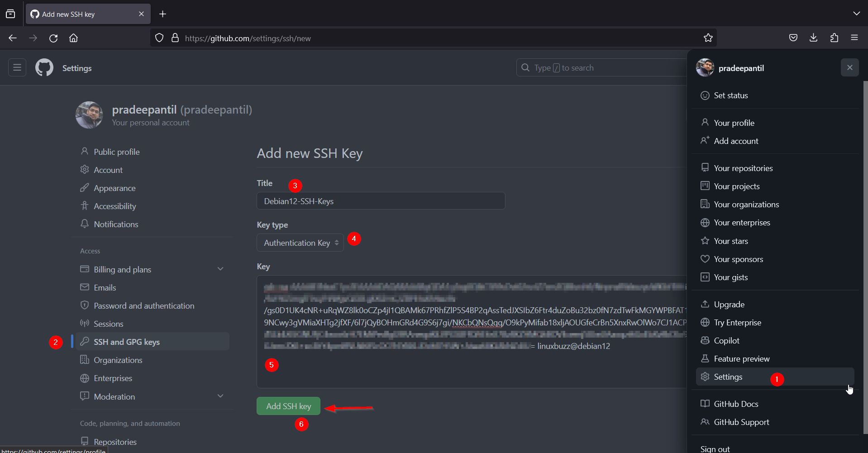Select Add account menu entry
The height and width of the screenshot is (453, 868).
(775, 141)
